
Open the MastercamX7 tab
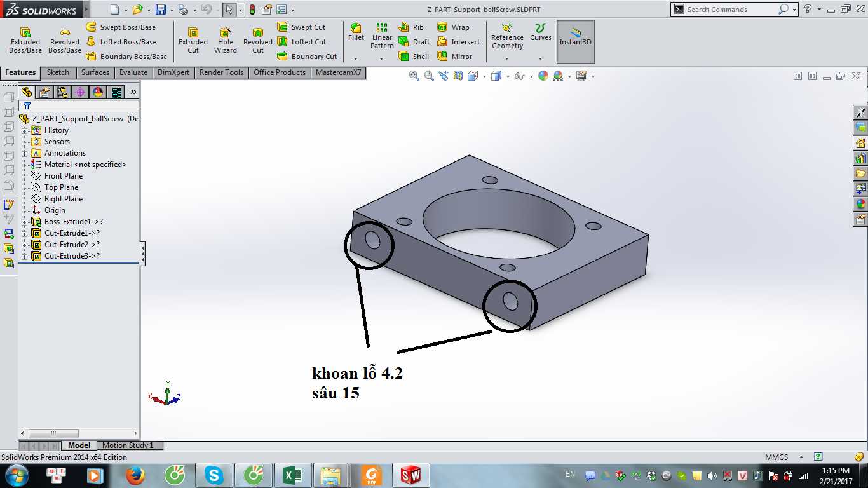339,72
